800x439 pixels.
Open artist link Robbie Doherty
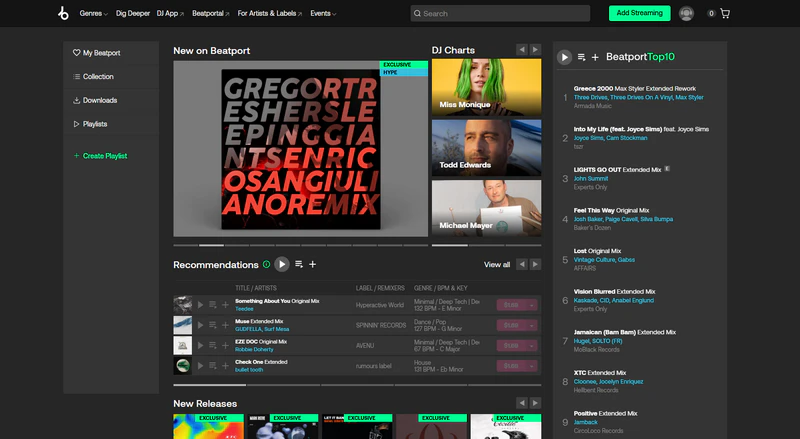tap(254, 350)
